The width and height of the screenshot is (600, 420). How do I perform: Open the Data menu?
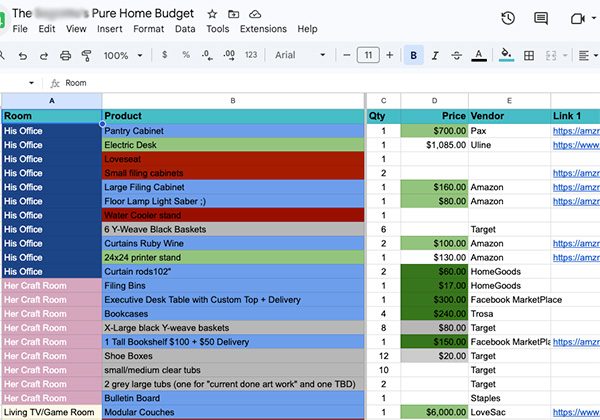pos(185,29)
